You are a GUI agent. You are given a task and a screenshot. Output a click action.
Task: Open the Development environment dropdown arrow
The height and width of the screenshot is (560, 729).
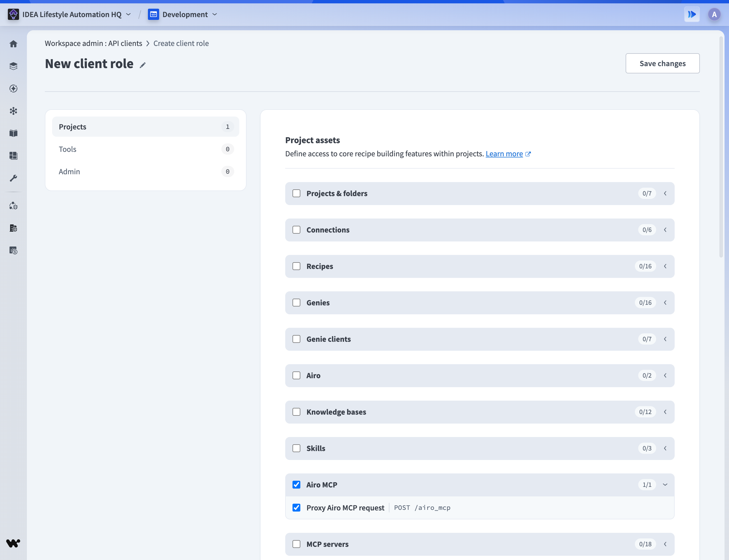[x=215, y=14]
